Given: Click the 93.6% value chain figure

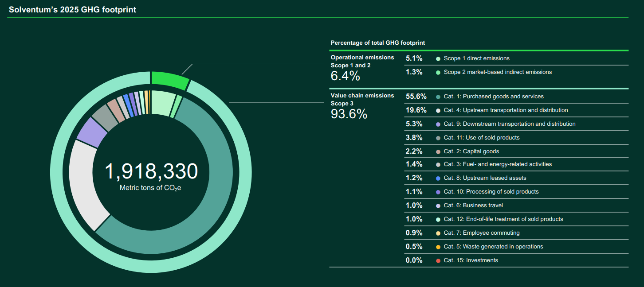Looking at the screenshot, I should point(349,114).
